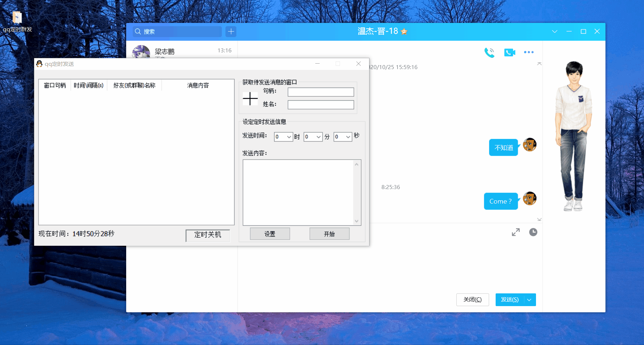Click the penguin icon in qq定时发送 title bar
644x345 pixels.
tap(39, 64)
